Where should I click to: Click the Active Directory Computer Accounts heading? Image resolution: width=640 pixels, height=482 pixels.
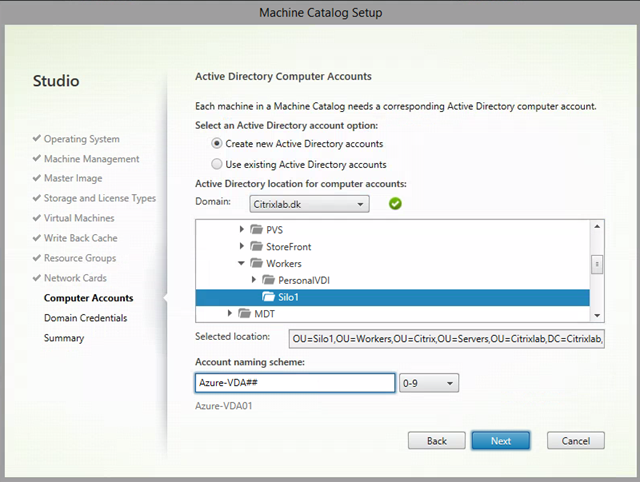(x=283, y=77)
